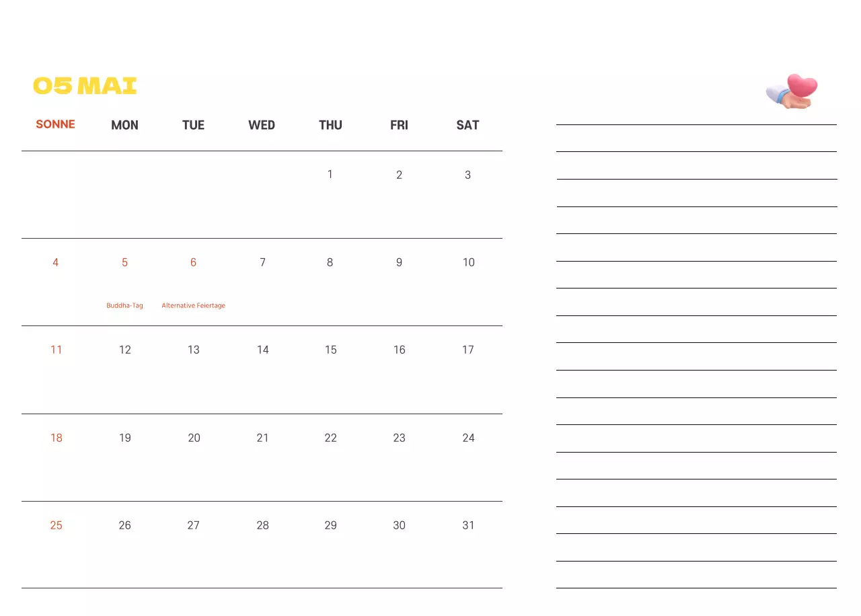861x616 pixels.
Task: Click the SAT column header
Action: click(x=467, y=125)
